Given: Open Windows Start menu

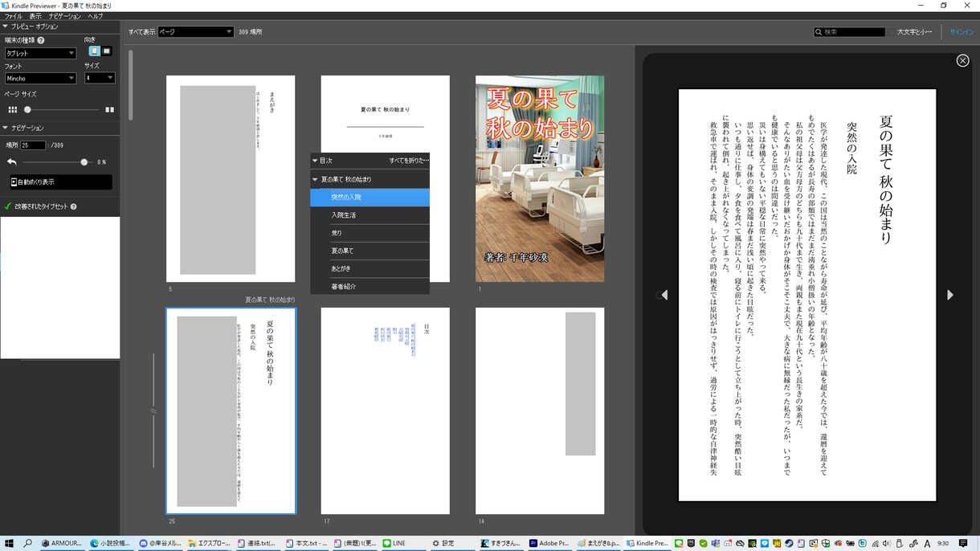Looking at the screenshot, I should click(x=8, y=543).
